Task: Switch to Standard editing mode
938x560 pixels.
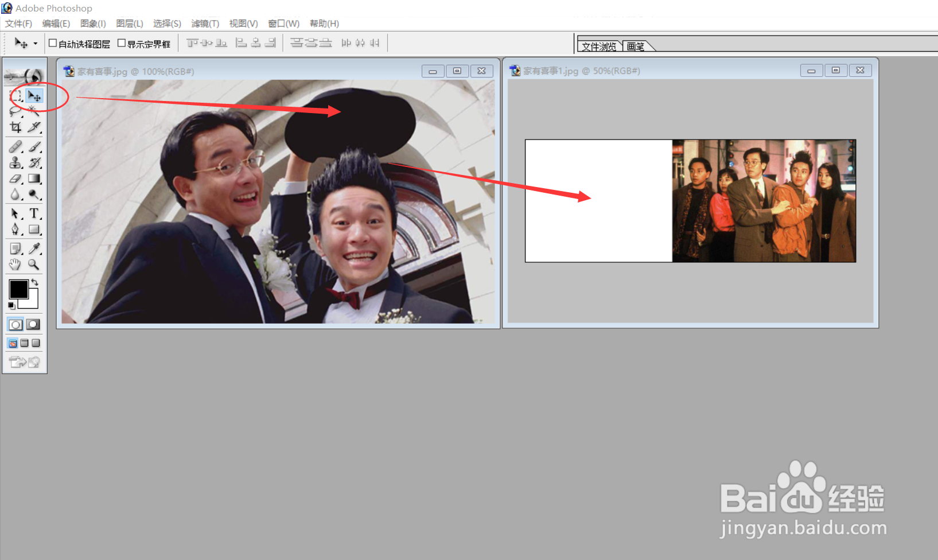Action: coord(15,325)
